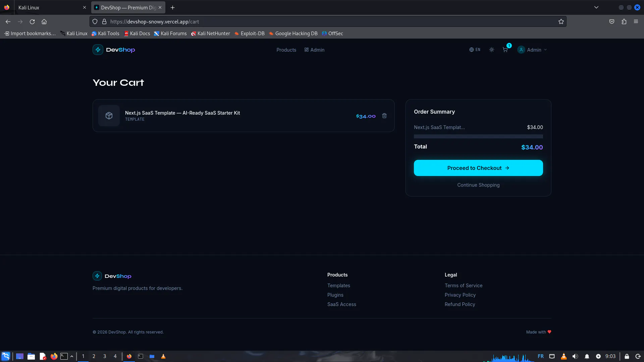Close the Kali Linux browser tab

coord(85,7)
